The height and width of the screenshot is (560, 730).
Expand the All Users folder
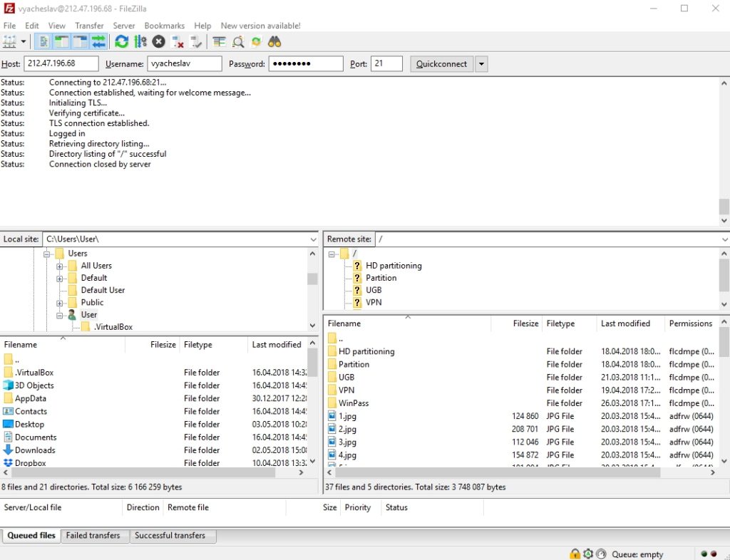click(59, 266)
